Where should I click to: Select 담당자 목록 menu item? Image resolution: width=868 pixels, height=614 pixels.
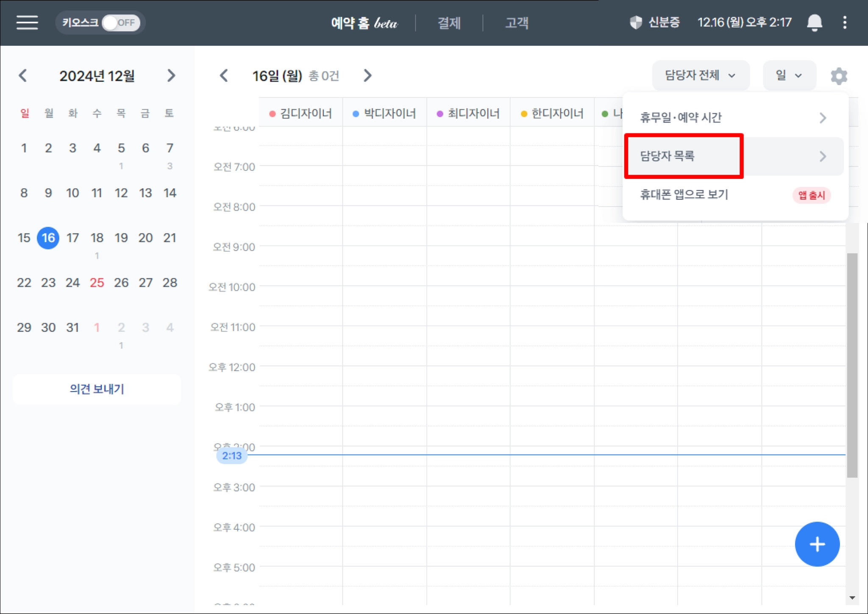684,156
